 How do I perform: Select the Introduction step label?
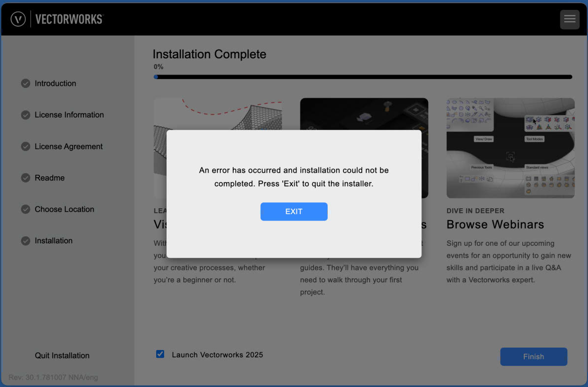point(55,83)
